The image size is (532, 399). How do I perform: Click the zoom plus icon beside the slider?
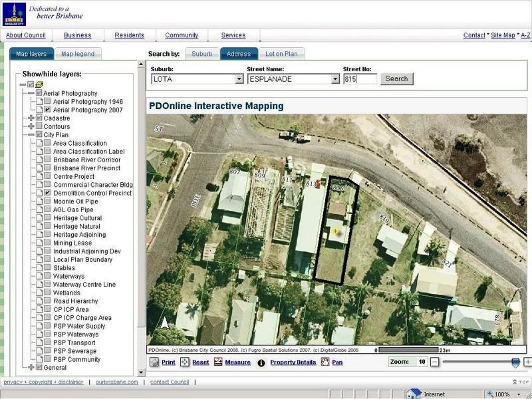529,362
